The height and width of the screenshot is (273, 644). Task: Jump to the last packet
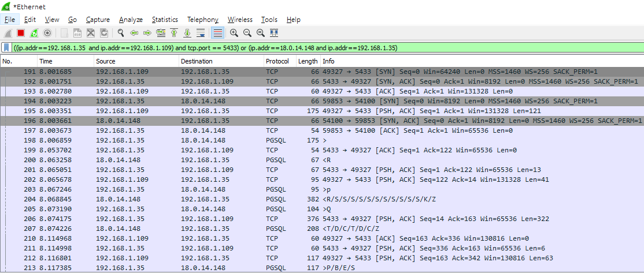(187, 33)
